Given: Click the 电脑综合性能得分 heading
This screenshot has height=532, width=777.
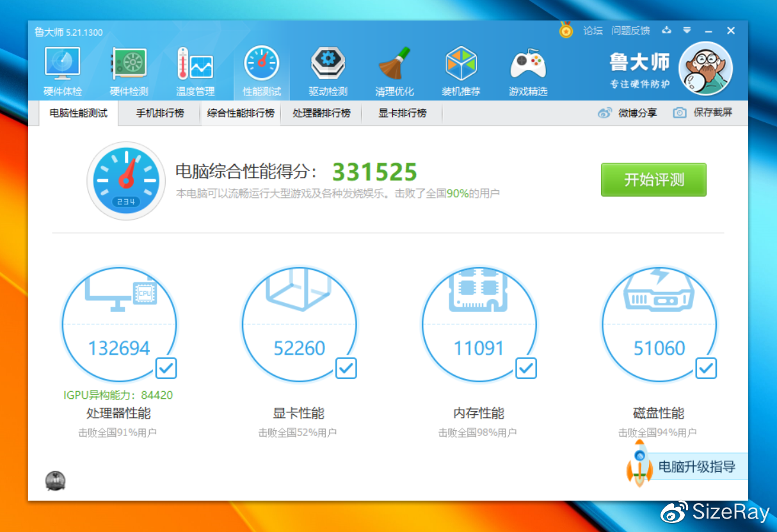Looking at the screenshot, I should [x=246, y=172].
